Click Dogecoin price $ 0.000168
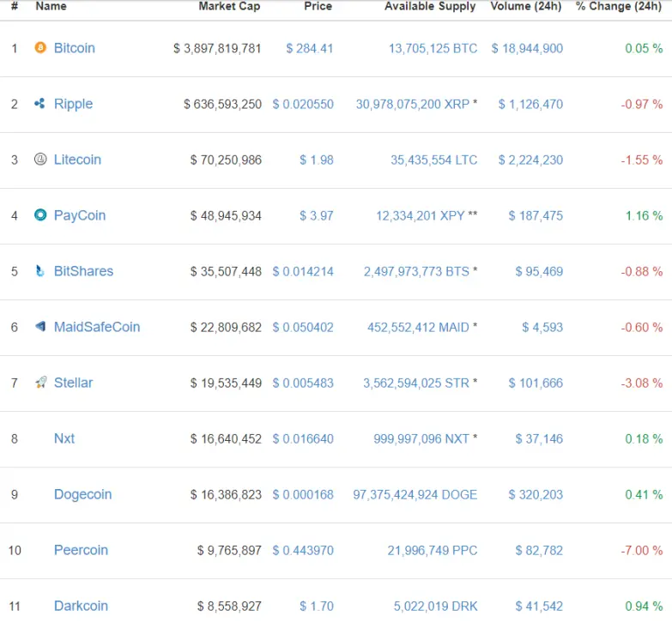 click(x=303, y=494)
